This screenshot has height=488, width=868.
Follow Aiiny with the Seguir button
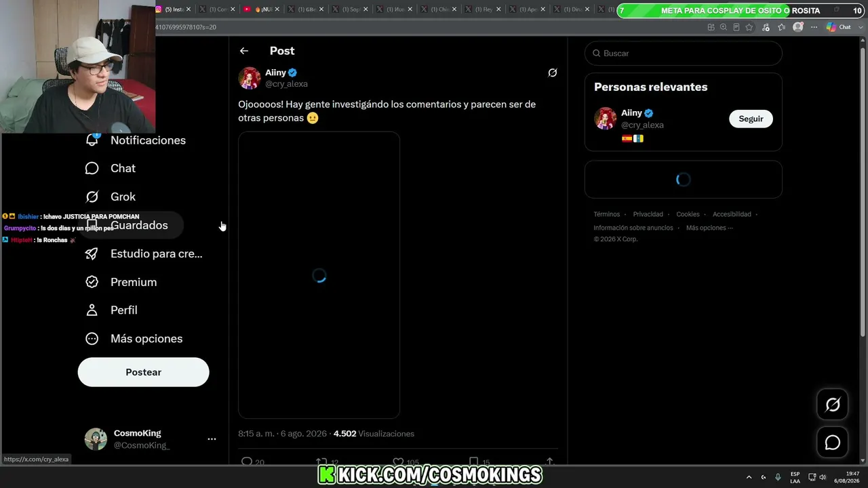pos(751,119)
